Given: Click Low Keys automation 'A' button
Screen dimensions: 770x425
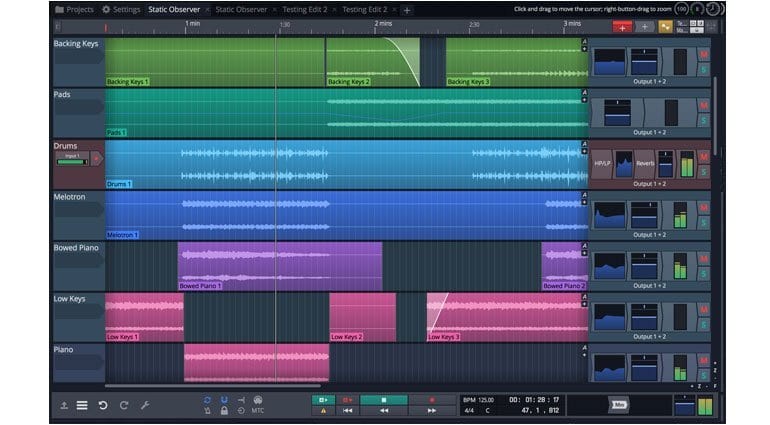Looking at the screenshot, I should 584,297.
